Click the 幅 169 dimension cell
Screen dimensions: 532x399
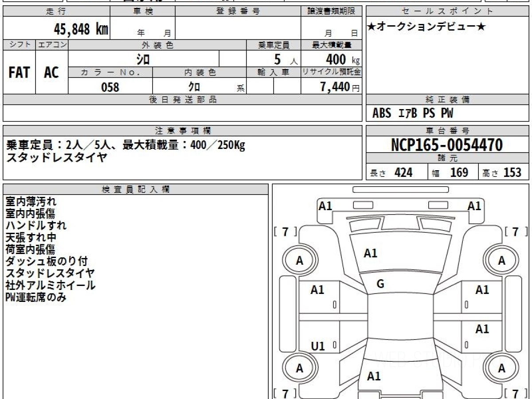453,172
